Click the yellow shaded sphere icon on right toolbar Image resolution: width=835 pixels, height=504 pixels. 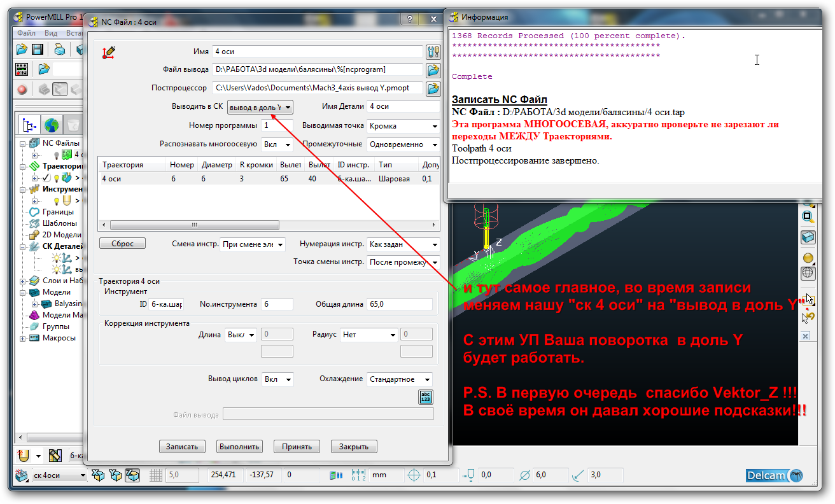tap(808, 258)
